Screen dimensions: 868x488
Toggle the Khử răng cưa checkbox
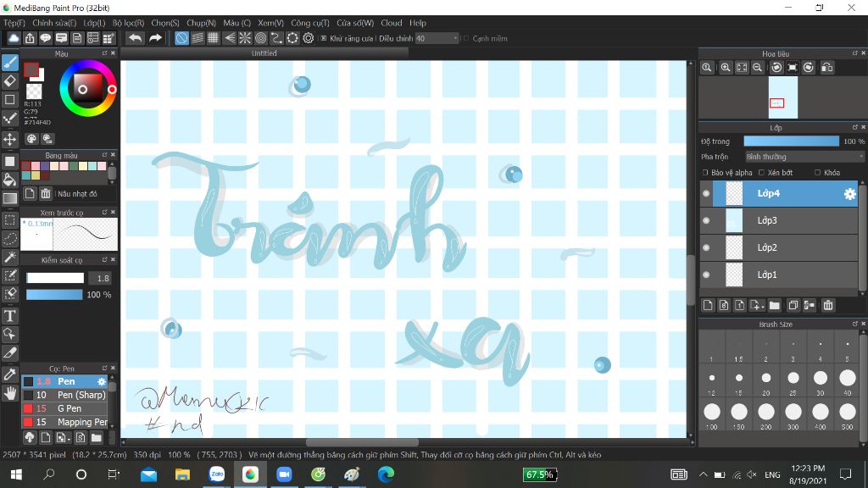click(x=324, y=38)
